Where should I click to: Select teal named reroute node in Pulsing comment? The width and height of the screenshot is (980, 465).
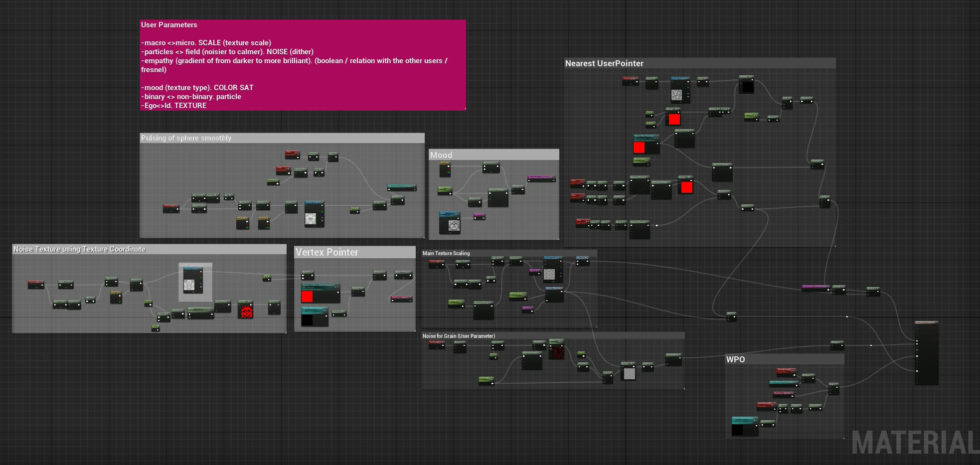click(x=402, y=187)
